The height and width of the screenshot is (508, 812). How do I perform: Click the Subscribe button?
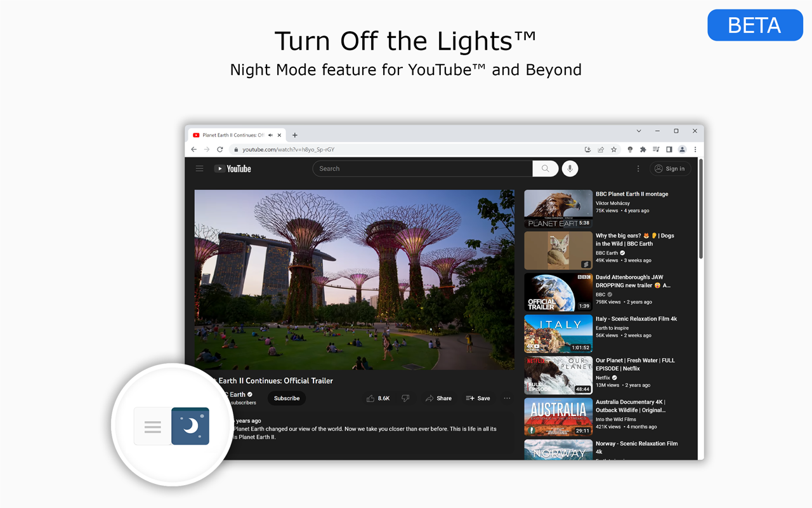[x=287, y=398]
